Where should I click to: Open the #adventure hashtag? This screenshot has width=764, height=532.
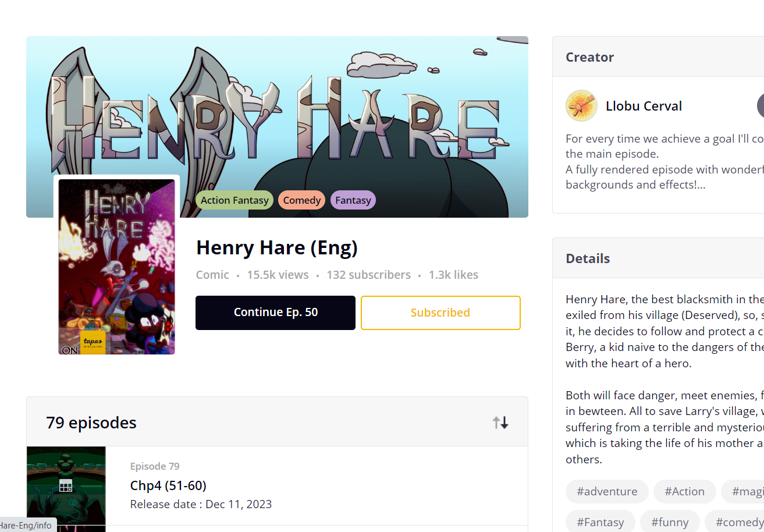pyautogui.click(x=607, y=491)
